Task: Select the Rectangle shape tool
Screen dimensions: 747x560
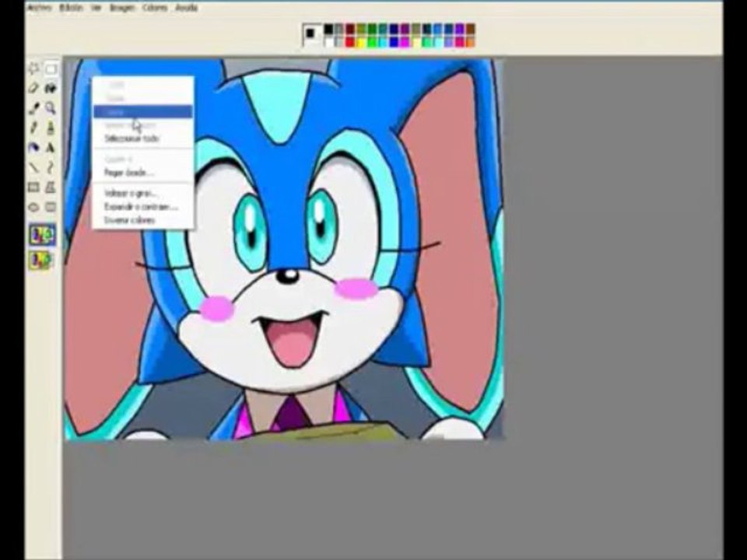Action: coord(33,187)
